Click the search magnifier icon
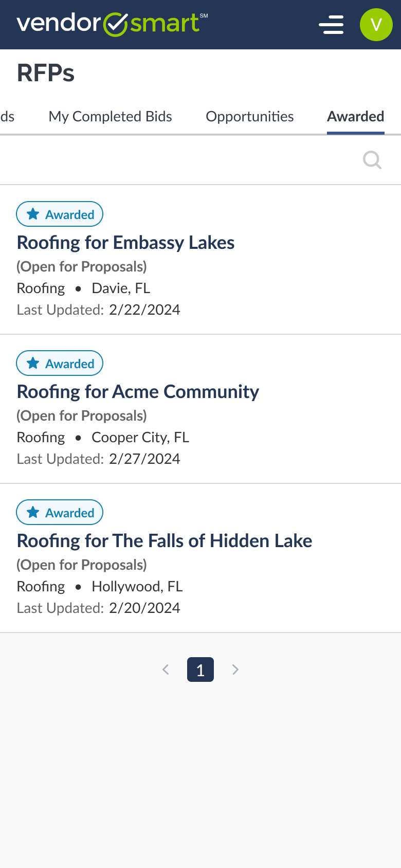This screenshot has height=868, width=401. point(372,160)
